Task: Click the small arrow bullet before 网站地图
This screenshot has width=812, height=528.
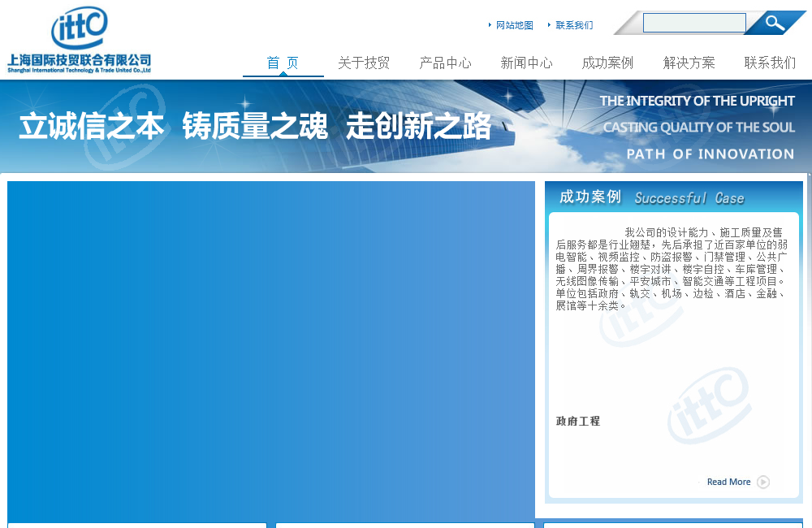Action: [490, 25]
